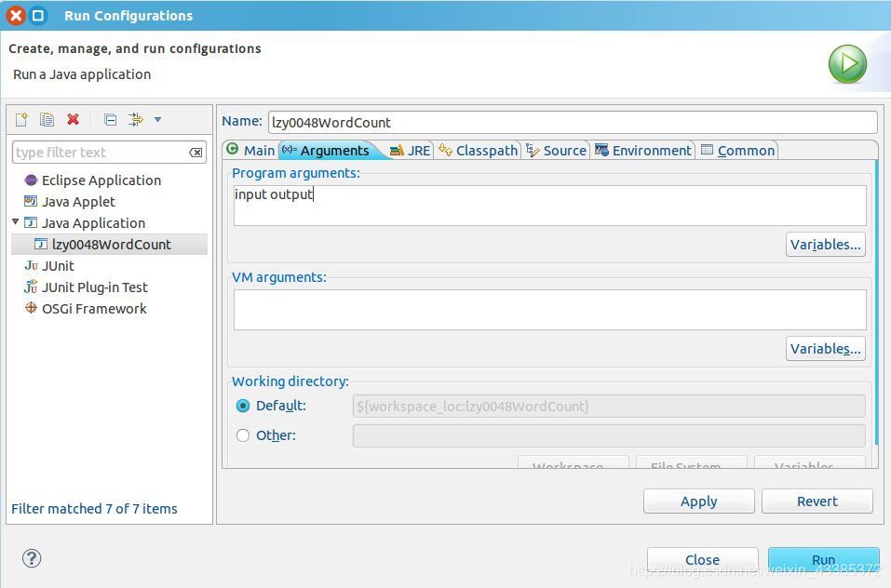Click inside the Program arguments text area
Image resolution: width=891 pixels, height=588 pixels.
click(550, 206)
